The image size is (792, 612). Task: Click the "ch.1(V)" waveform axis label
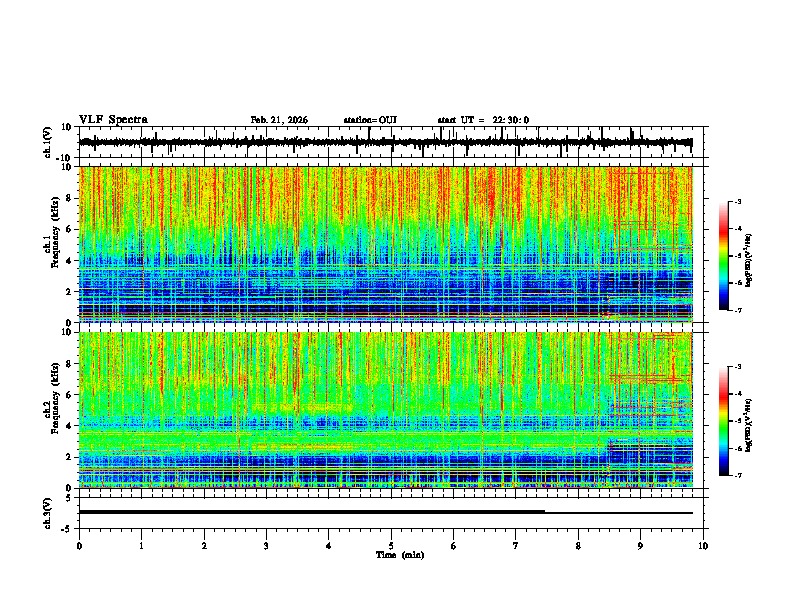pyautogui.click(x=48, y=142)
